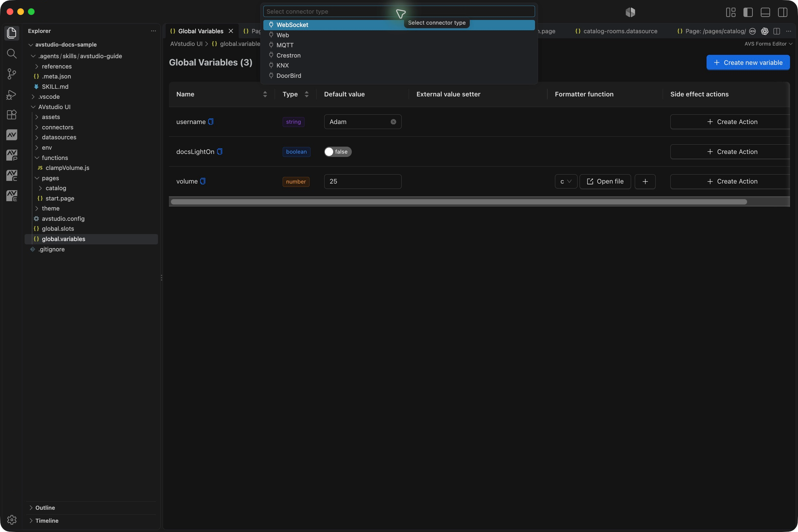The width and height of the screenshot is (798, 532).
Task: Open Customize Layout icon
Action: [x=731, y=12]
